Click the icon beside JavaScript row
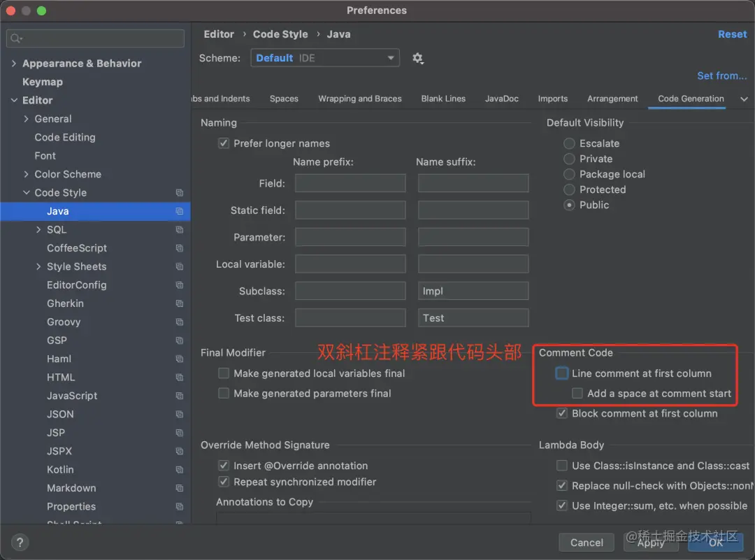Screen dimensions: 755x560 [180, 396]
